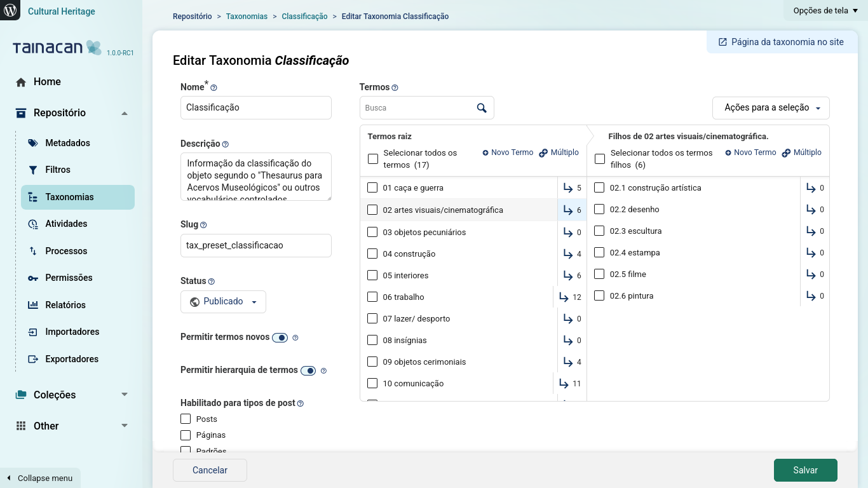Image resolution: width=868 pixels, height=488 pixels.
Task: Select the Filtros funnel icon
Action: coord(32,170)
